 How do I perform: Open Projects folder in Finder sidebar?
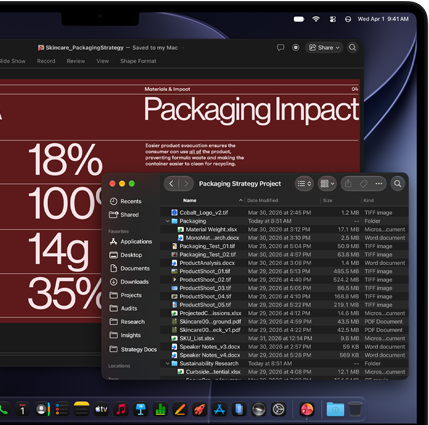(125, 295)
